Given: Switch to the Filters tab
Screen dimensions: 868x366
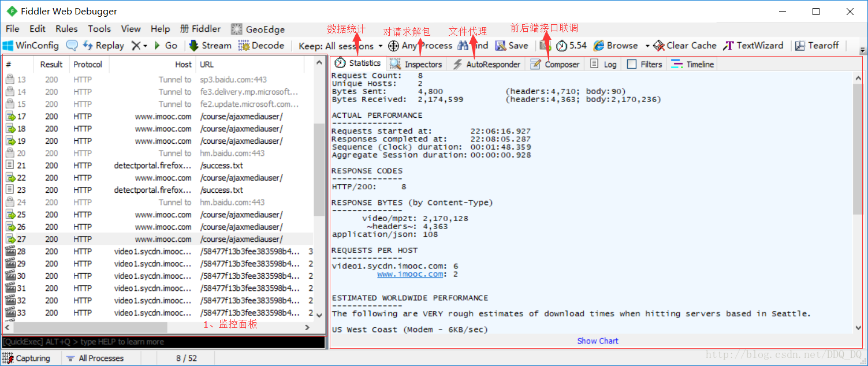Looking at the screenshot, I should [645, 64].
